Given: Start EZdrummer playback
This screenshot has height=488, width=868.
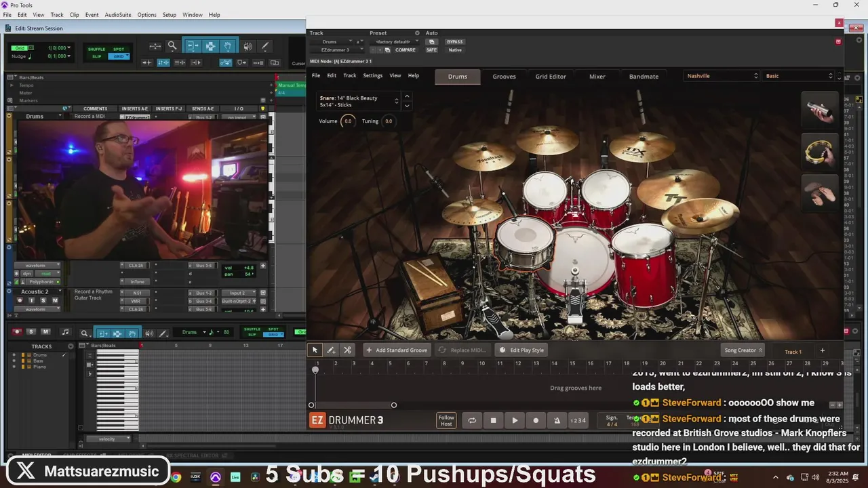Looking at the screenshot, I should click(x=515, y=420).
